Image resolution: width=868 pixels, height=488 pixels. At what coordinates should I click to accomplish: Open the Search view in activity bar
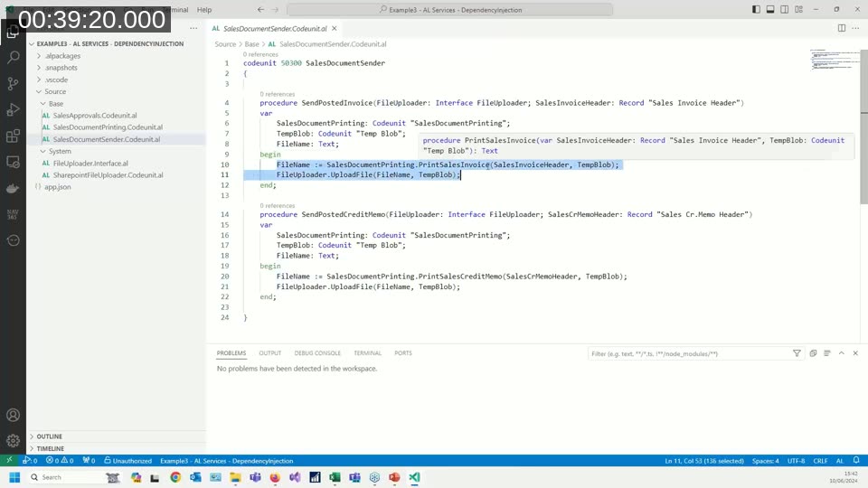click(13, 57)
